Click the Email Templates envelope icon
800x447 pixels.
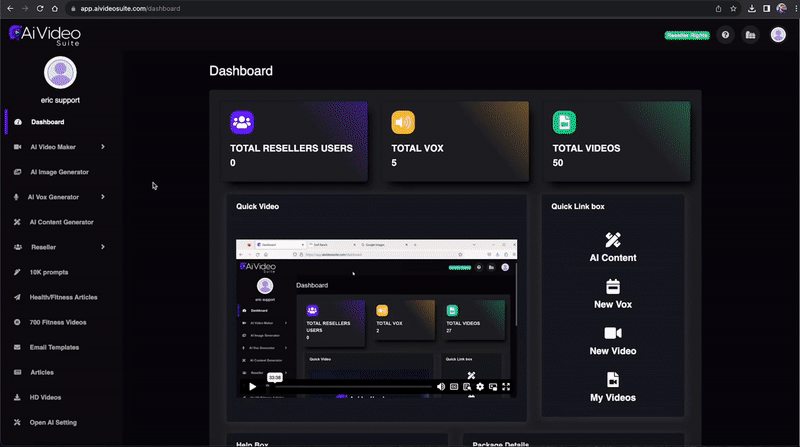tap(17, 347)
